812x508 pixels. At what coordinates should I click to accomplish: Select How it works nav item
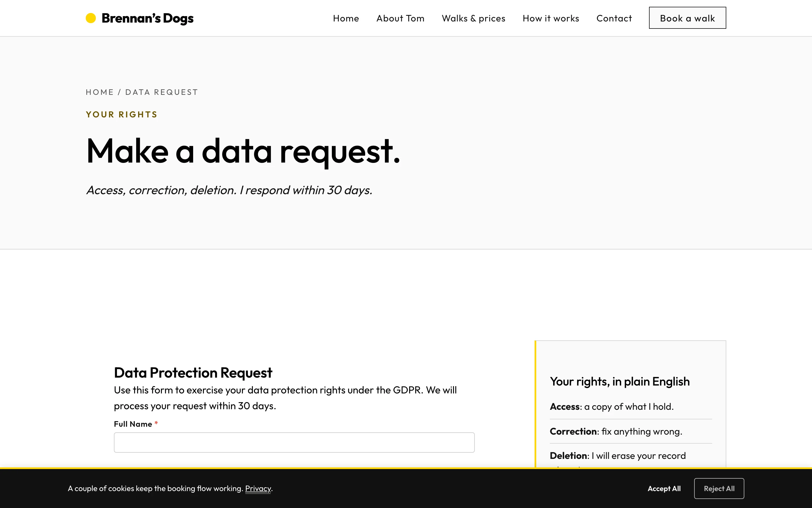tap(551, 18)
